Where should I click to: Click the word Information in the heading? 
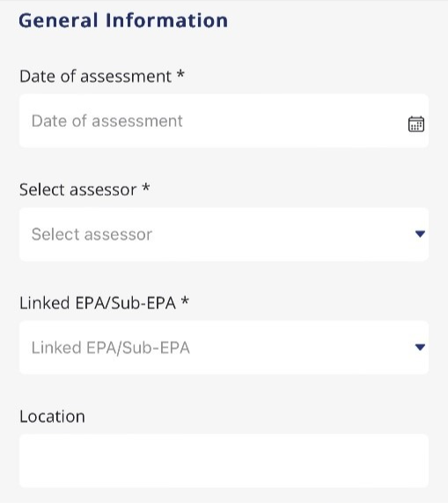tap(166, 20)
